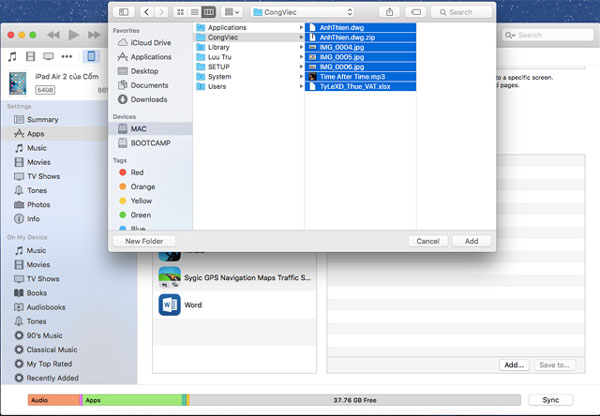This screenshot has height=416, width=600.
Task: Open the CongViec folder
Action: pyautogui.click(x=249, y=37)
